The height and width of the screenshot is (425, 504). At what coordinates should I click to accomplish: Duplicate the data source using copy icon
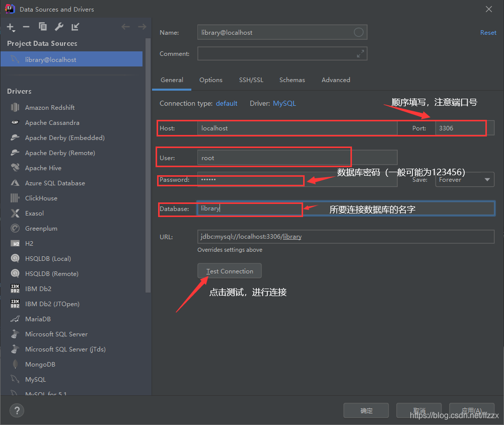point(42,27)
